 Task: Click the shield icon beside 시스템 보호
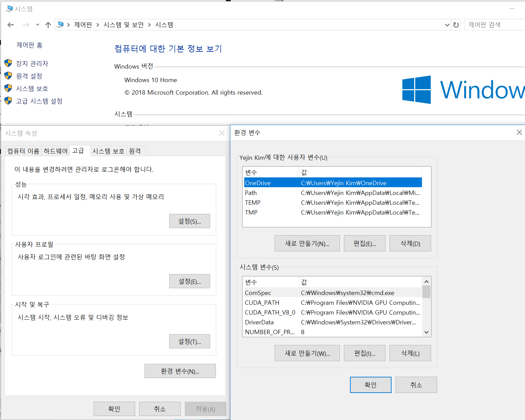8,88
